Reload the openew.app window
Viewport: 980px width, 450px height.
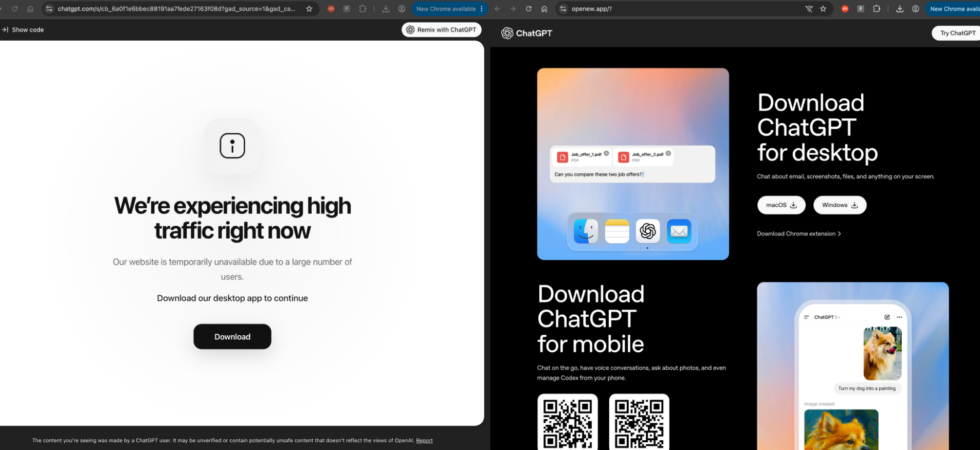[529, 9]
